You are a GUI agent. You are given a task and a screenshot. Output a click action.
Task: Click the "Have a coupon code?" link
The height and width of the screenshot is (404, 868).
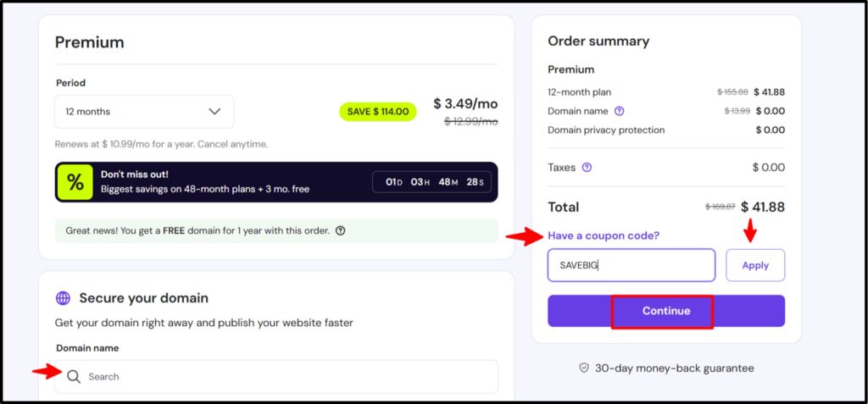tap(604, 235)
